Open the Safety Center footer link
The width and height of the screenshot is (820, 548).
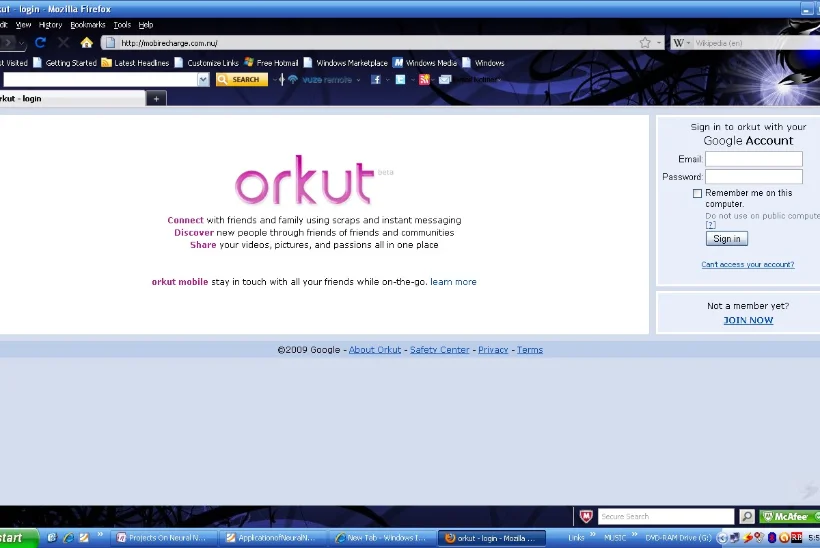click(x=439, y=350)
